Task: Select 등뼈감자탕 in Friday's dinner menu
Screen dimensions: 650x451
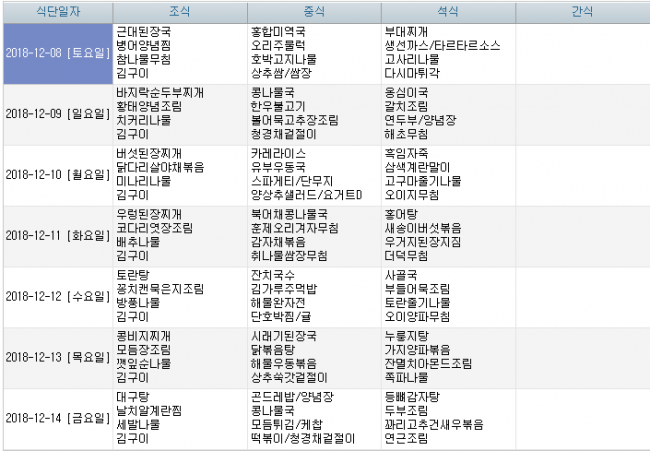Action: pos(412,396)
